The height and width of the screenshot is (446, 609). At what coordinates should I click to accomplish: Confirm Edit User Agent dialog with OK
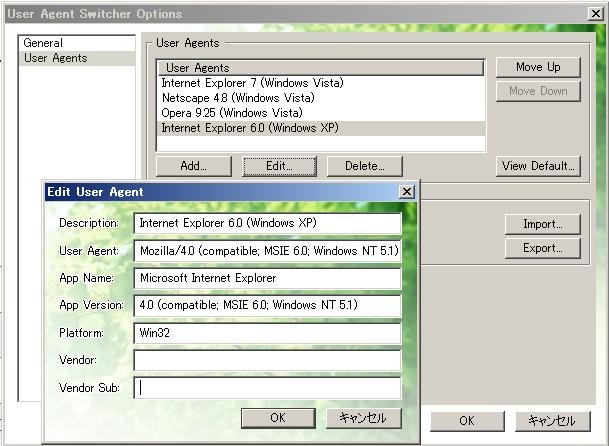tap(278, 418)
